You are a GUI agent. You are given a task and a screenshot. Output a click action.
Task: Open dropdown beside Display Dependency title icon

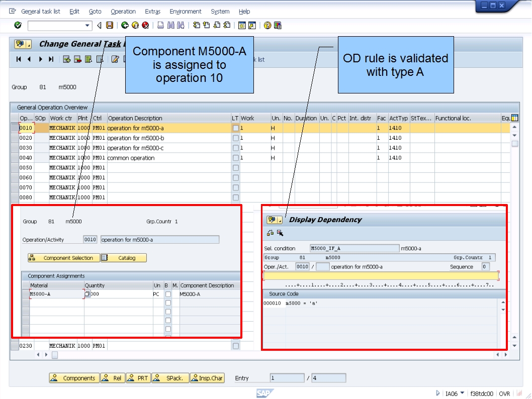pos(280,220)
